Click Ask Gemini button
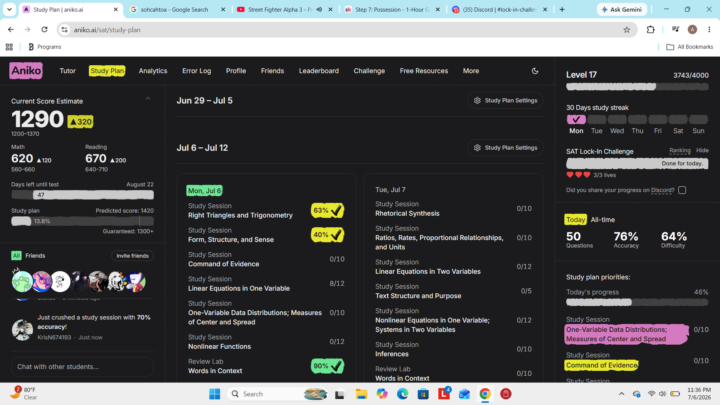 [622, 9]
